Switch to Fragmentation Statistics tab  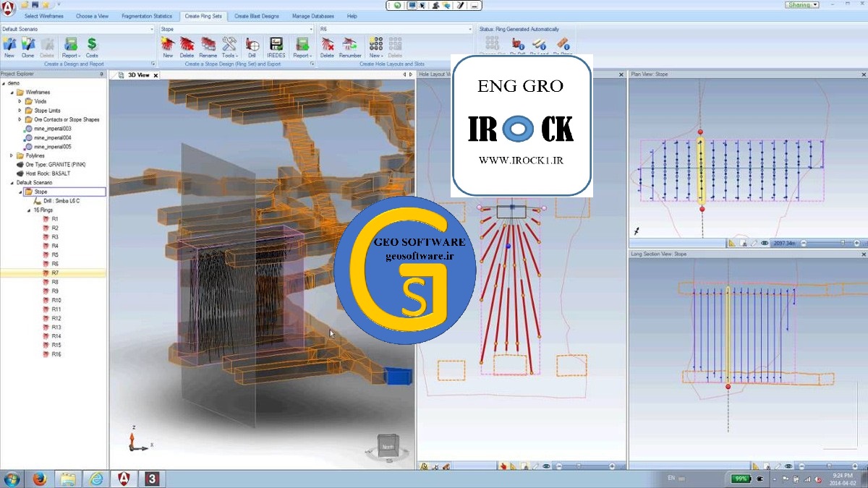point(147,16)
